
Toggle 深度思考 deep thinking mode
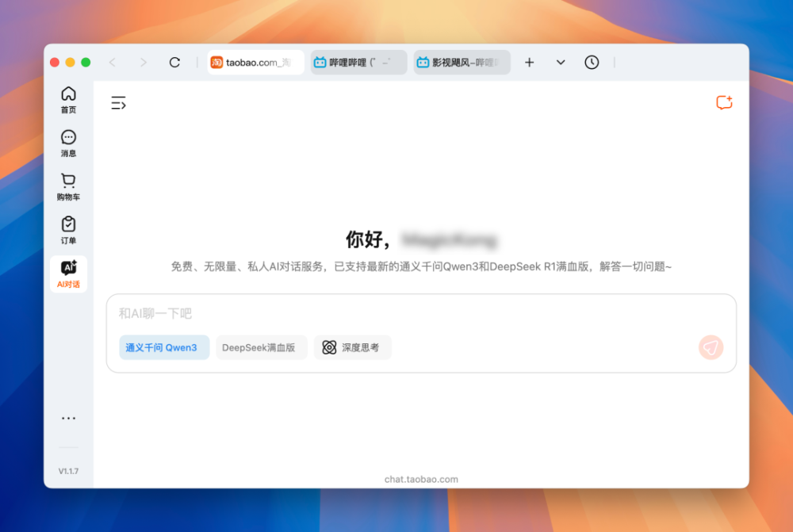click(353, 347)
